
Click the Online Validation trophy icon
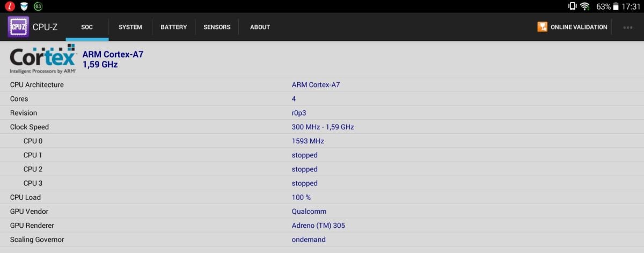pos(542,27)
